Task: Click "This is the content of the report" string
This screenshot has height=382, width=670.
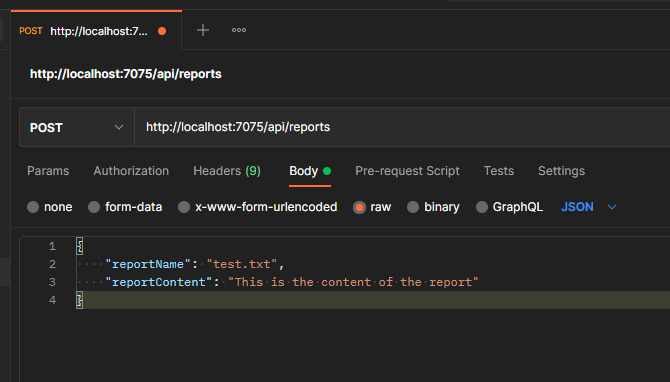Action: [x=353, y=282]
